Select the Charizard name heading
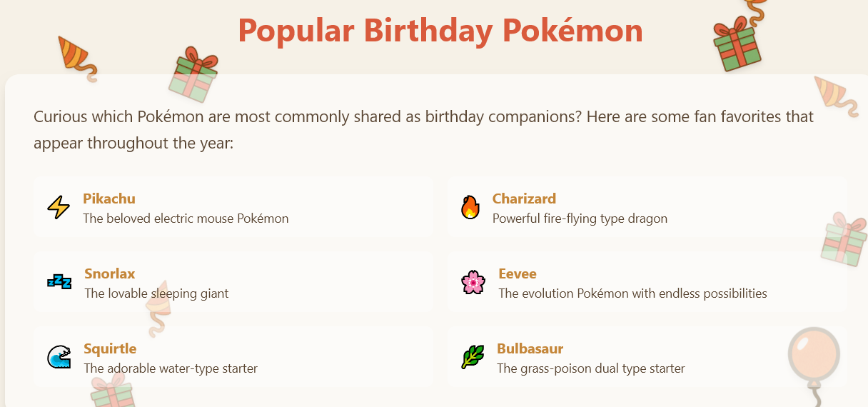868x407 pixels. pyautogui.click(x=524, y=199)
